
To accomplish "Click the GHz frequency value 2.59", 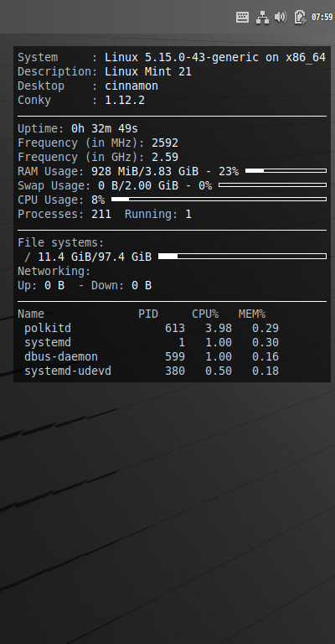I will click(165, 157).
